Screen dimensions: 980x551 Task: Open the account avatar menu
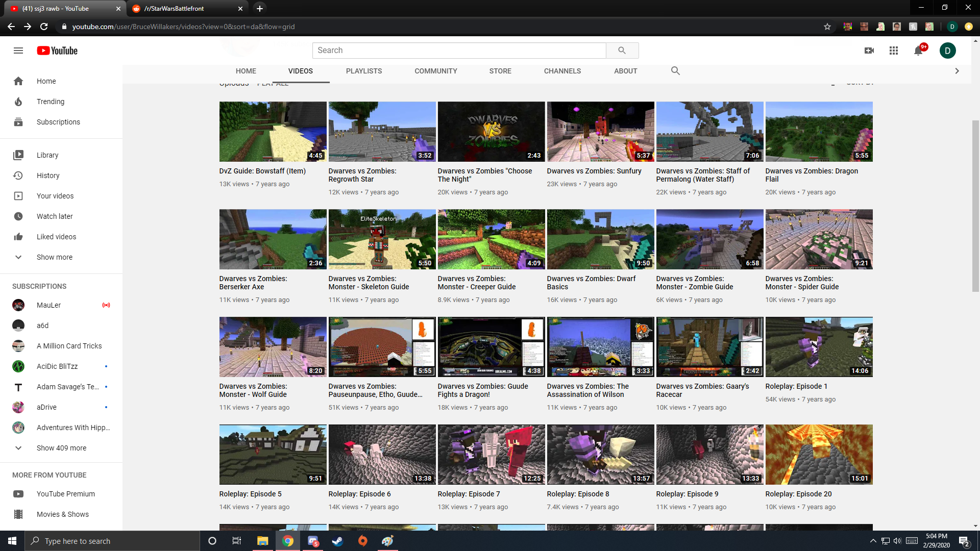tap(948, 51)
